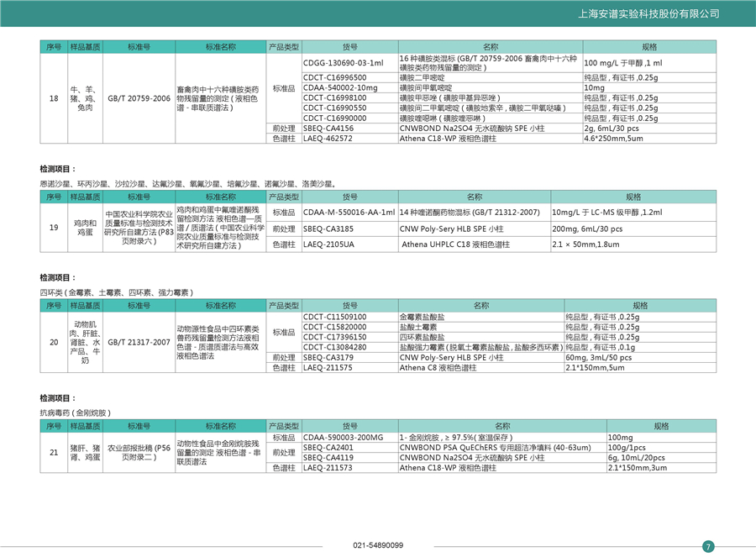The width and height of the screenshot is (756, 557).
Task: Select item code CDAA-M-550016-AA-1ml
Action: click(349, 213)
